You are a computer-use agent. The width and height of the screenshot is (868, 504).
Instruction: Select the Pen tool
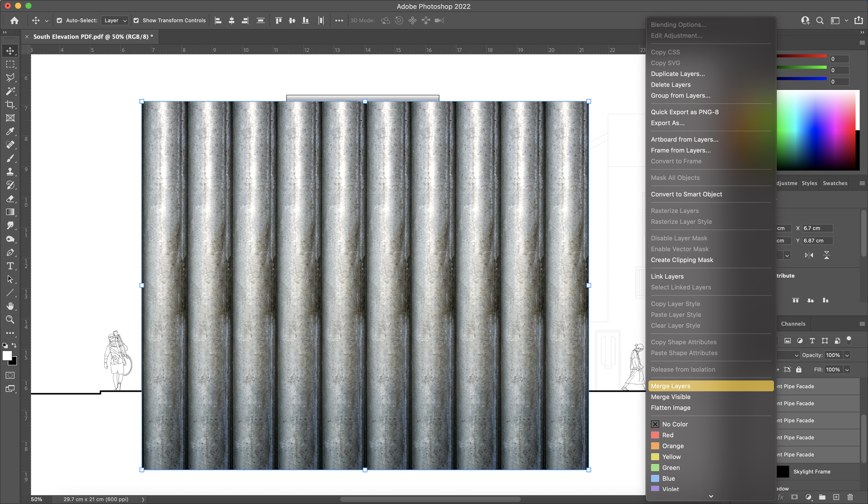[10, 253]
